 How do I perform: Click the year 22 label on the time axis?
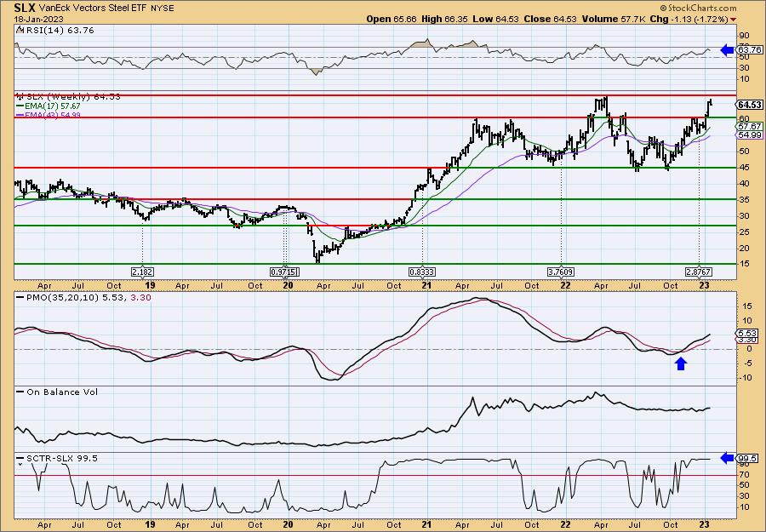point(565,285)
